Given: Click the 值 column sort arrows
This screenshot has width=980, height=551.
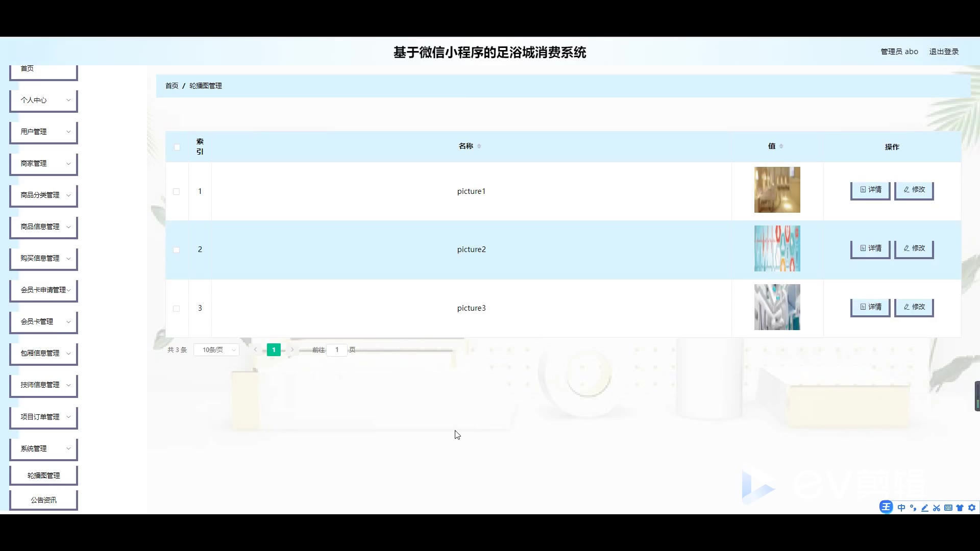Looking at the screenshot, I should [x=781, y=146].
